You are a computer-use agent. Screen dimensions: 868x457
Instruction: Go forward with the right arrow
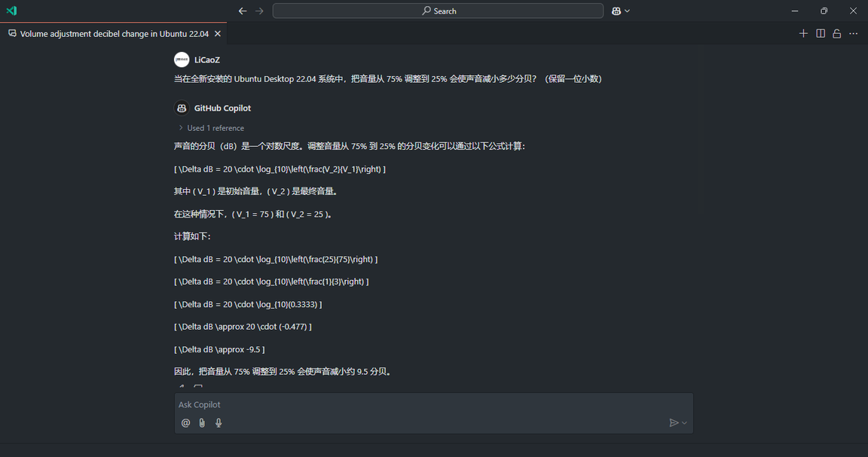pos(259,11)
